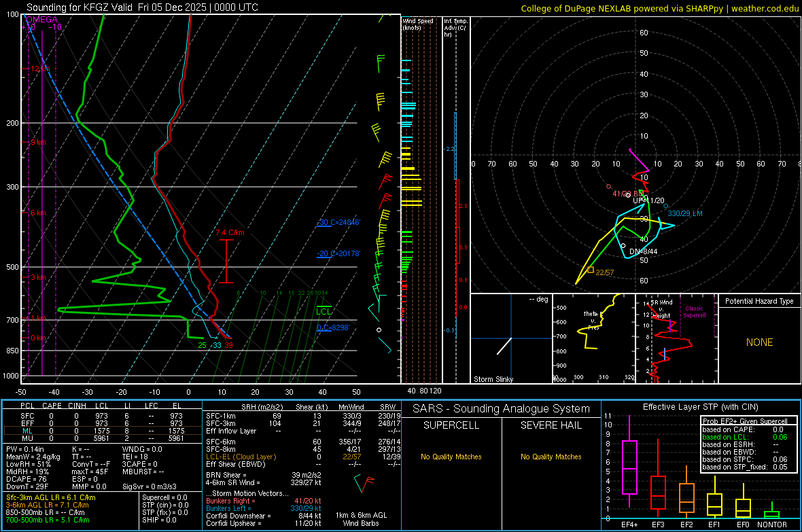Click the CAPE column header
The width and height of the screenshot is (802, 532).
52,406
